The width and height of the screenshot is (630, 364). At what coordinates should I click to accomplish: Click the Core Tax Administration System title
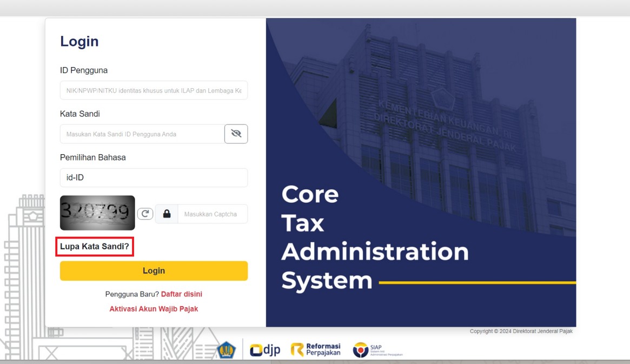click(374, 237)
